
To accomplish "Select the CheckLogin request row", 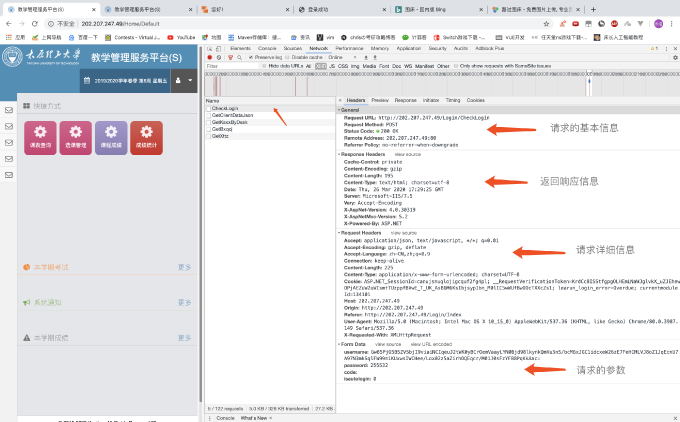I will click(x=270, y=108).
